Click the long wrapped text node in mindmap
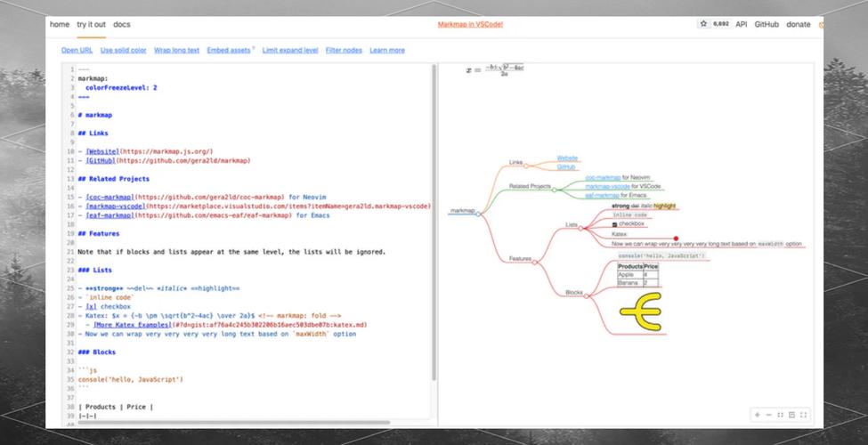The width and height of the screenshot is (868, 445). pos(707,244)
